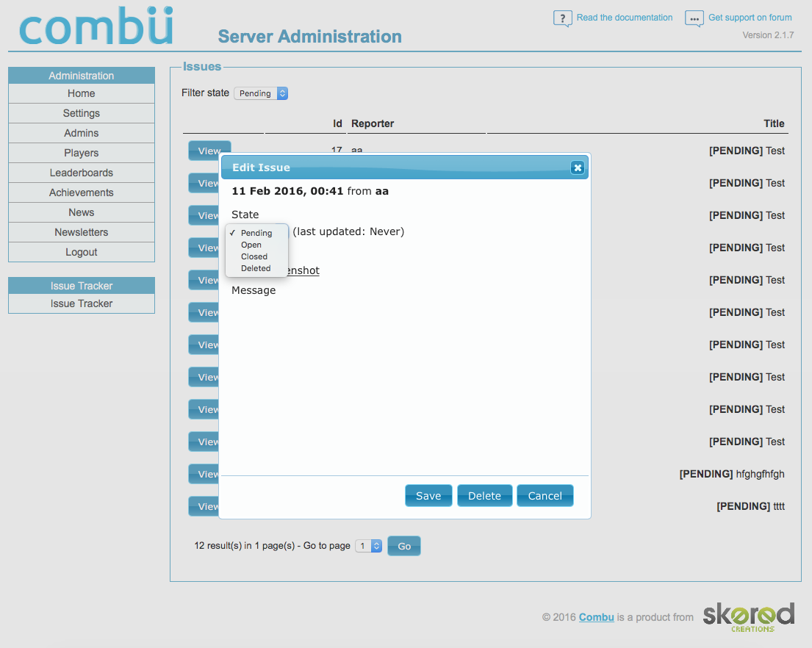This screenshot has width=812, height=648.
Task: Open the Go to page number dropdown
Action: [368, 546]
